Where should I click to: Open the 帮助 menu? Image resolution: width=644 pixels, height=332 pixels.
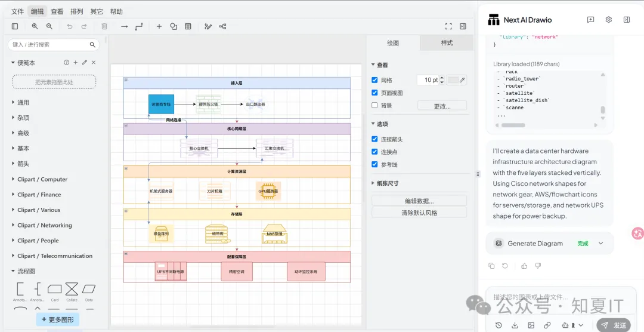point(116,11)
